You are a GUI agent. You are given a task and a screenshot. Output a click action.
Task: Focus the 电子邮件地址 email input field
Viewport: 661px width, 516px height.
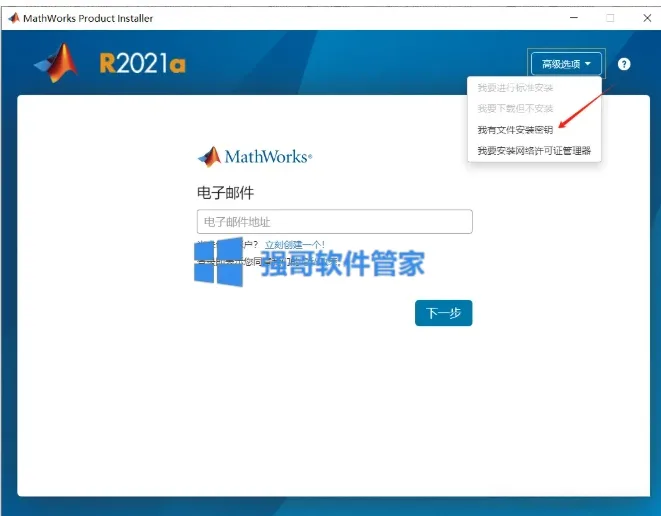point(335,221)
